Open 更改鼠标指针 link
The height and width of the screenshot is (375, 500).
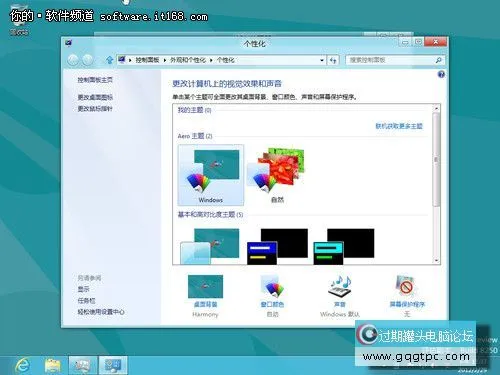click(x=95, y=109)
